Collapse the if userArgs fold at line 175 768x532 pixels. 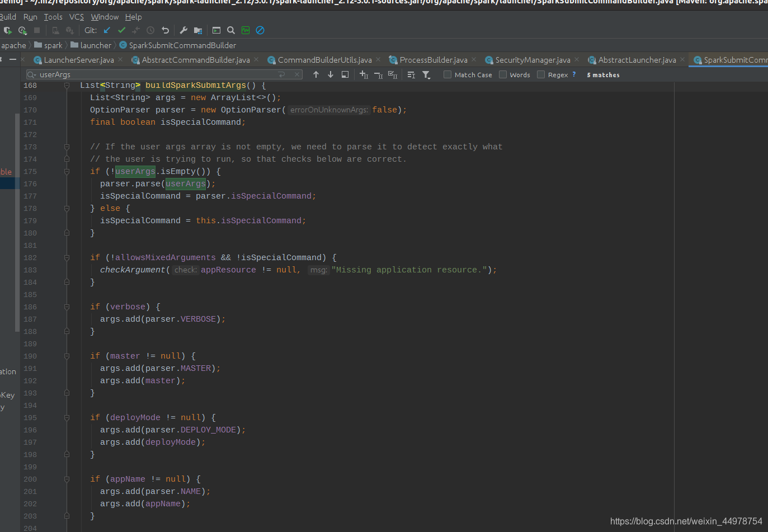[67, 172]
